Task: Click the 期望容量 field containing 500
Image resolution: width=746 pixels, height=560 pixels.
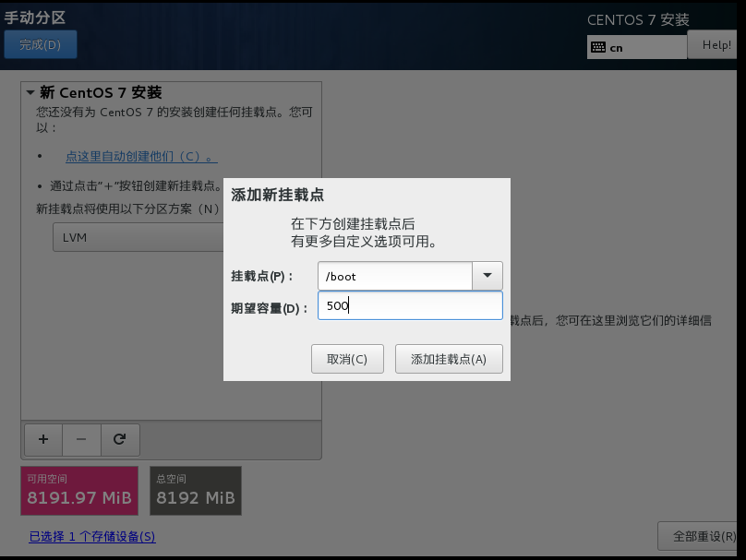Action: [x=410, y=306]
